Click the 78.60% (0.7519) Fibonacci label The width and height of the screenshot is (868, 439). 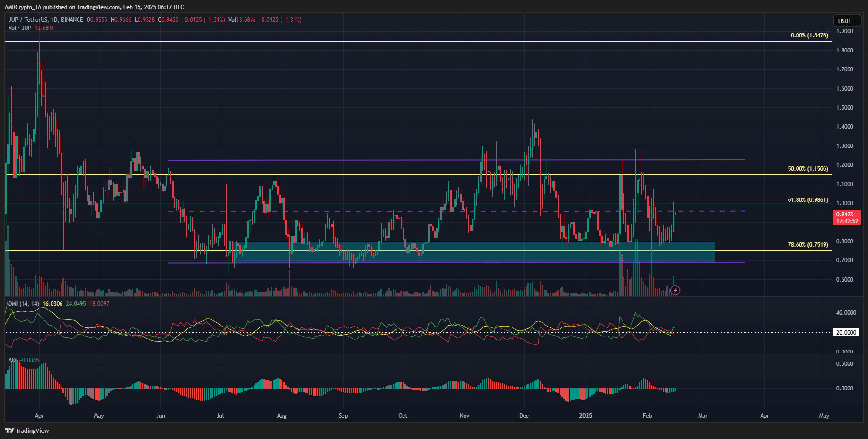pos(807,245)
